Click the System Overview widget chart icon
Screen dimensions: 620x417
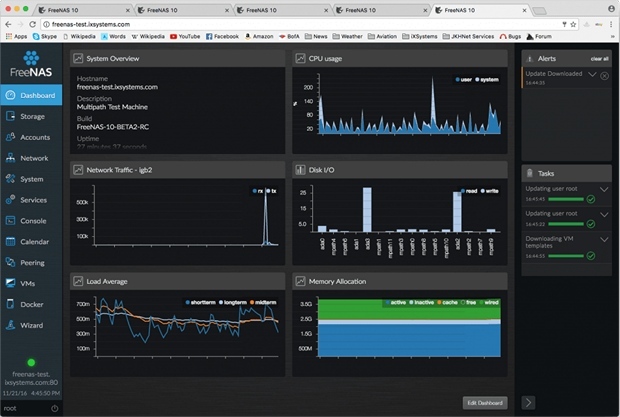pyautogui.click(x=78, y=58)
